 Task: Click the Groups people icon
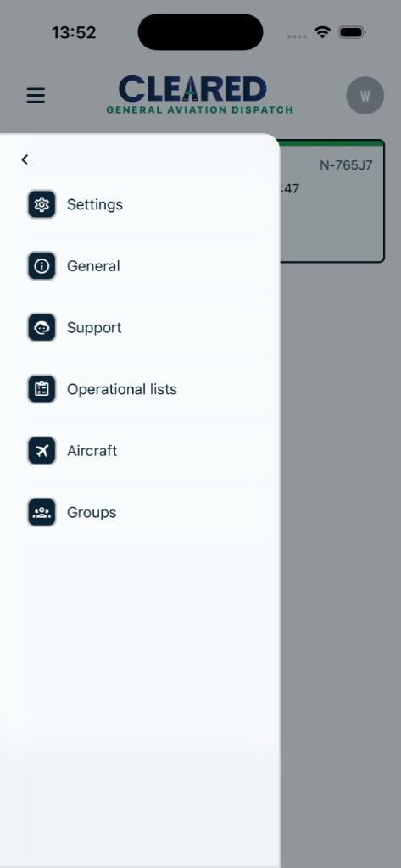[42, 512]
